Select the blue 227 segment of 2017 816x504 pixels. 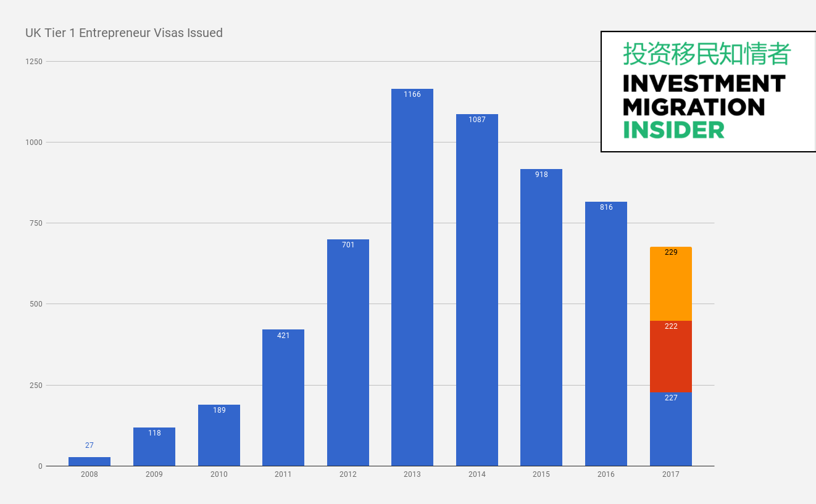click(x=671, y=429)
